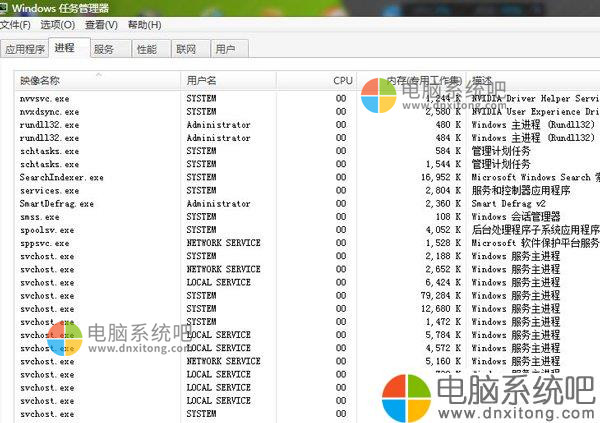
Task: Open the 查看(V) menu
Action: 101,25
